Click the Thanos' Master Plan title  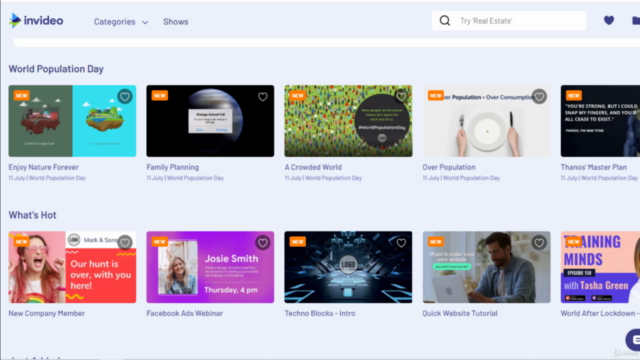[593, 167]
